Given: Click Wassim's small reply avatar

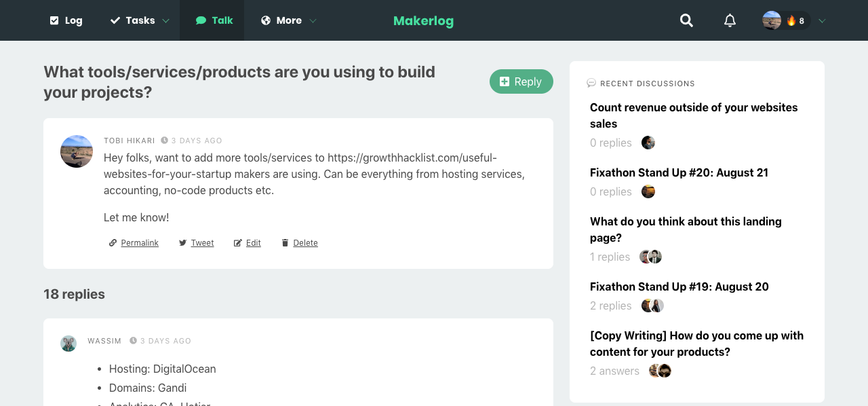Looking at the screenshot, I should click(68, 343).
